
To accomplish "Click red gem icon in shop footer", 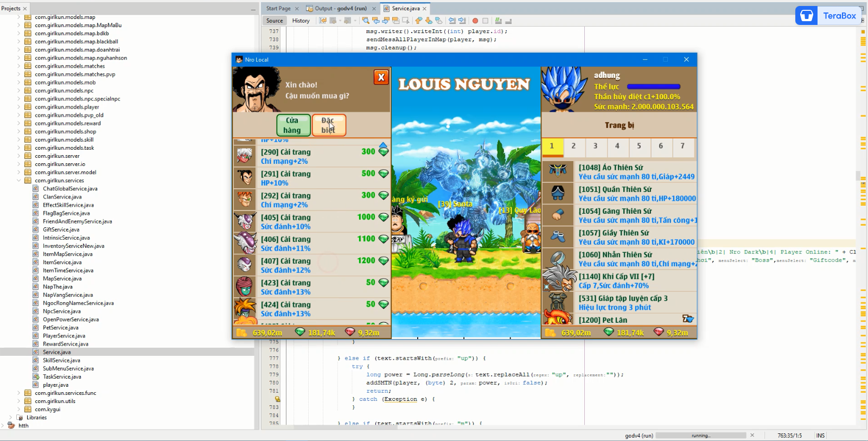I will tap(350, 331).
